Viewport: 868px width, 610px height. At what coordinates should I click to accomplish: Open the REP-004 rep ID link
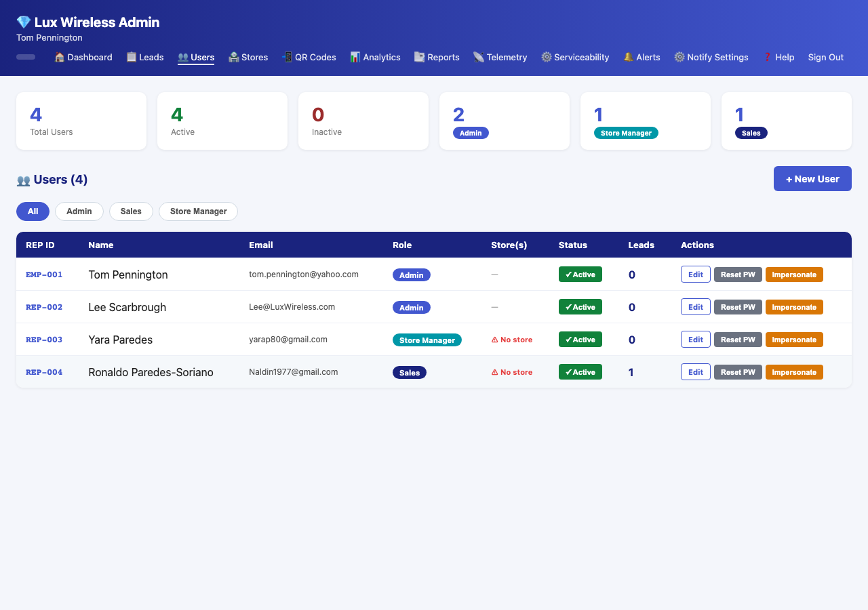pos(44,372)
